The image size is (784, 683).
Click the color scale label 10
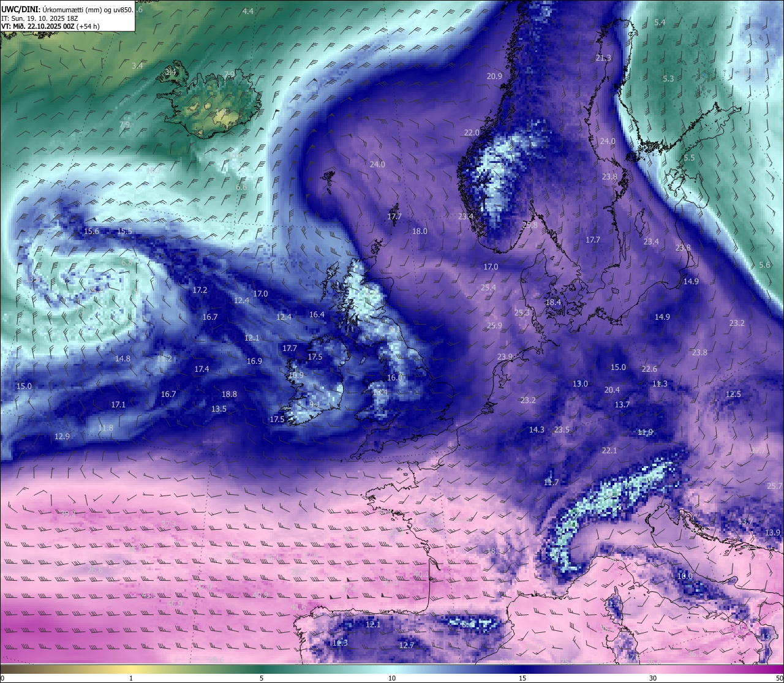[392, 678]
